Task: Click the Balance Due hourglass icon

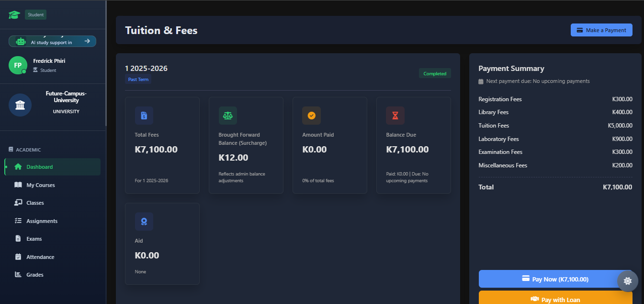Action: (x=395, y=116)
